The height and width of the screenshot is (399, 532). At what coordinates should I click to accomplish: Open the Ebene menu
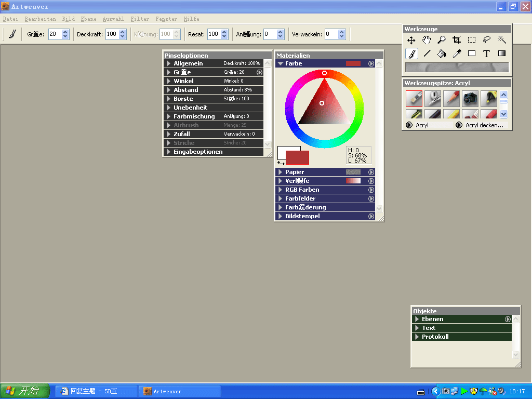coord(88,19)
